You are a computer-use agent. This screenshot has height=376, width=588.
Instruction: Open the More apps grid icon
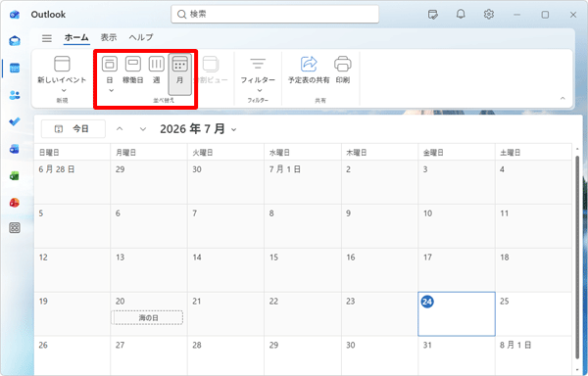tap(15, 228)
